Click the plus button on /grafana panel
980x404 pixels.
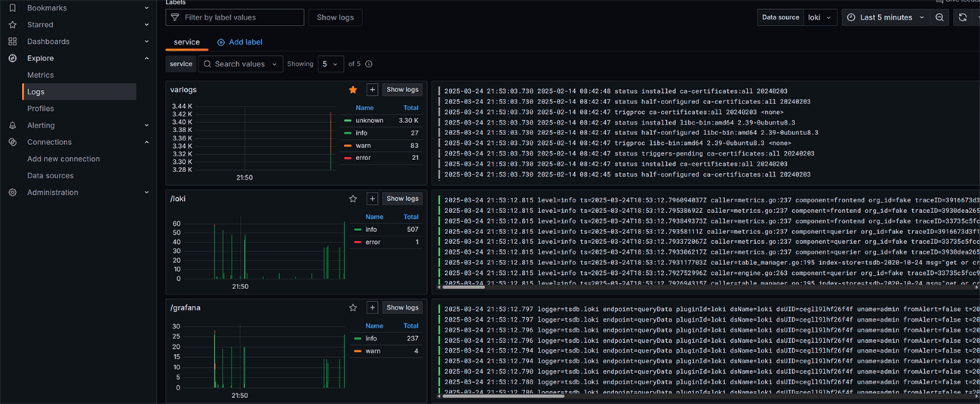pos(372,307)
